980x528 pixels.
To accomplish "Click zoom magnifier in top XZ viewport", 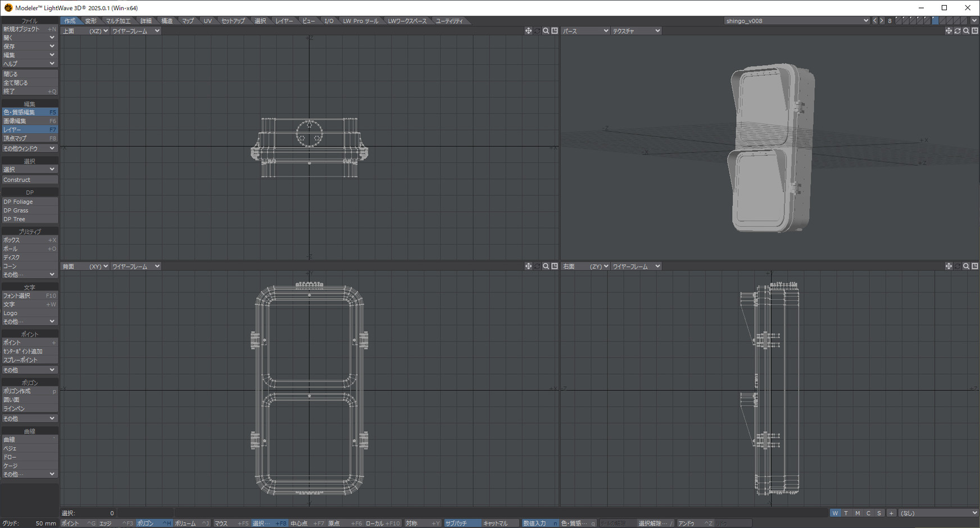I will pyautogui.click(x=546, y=31).
